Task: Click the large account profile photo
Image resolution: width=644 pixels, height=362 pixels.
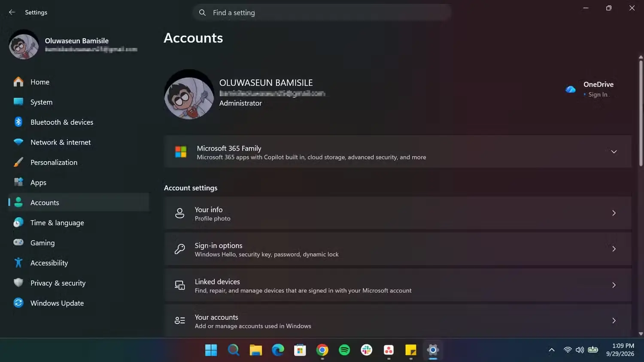Action: click(189, 94)
